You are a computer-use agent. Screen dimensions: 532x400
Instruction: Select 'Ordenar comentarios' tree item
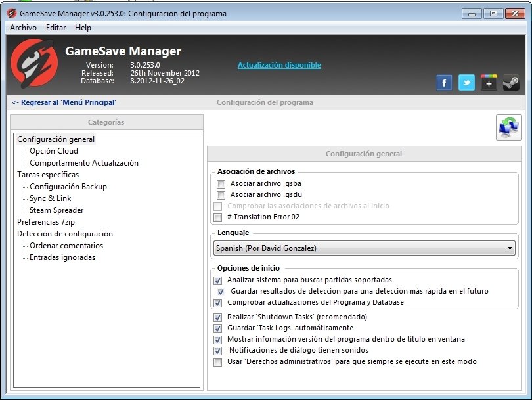click(x=66, y=246)
